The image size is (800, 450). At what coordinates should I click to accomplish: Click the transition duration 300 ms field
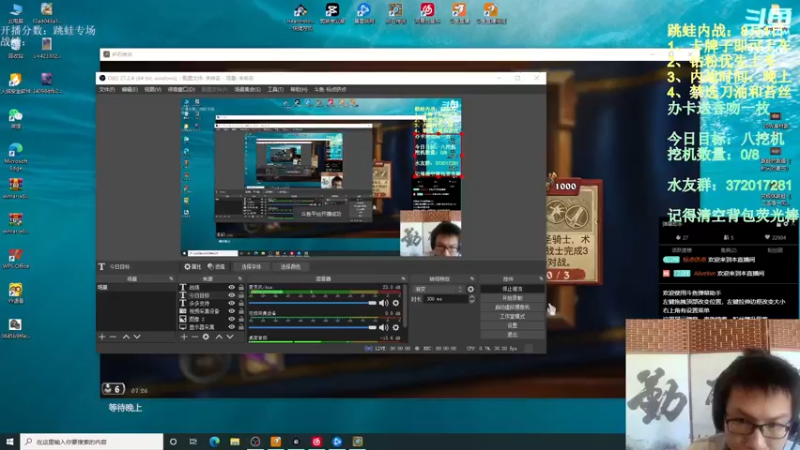click(x=445, y=299)
